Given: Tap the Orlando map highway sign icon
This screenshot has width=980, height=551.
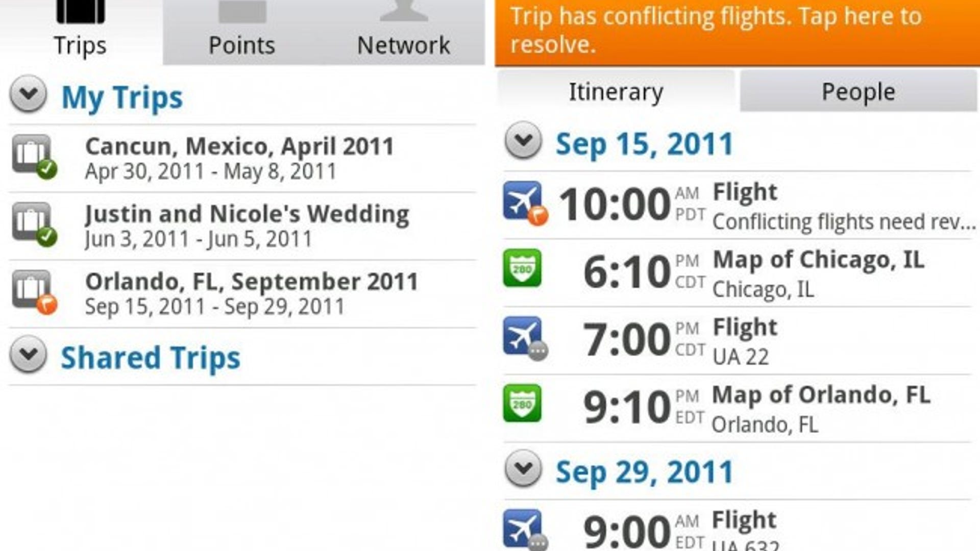Looking at the screenshot, I should pos(522,403).
